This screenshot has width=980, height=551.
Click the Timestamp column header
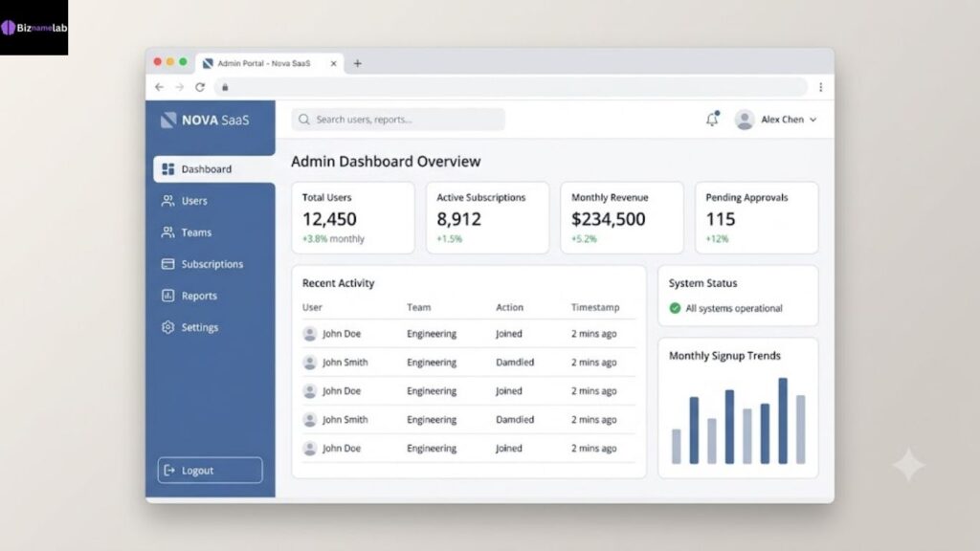595,307
